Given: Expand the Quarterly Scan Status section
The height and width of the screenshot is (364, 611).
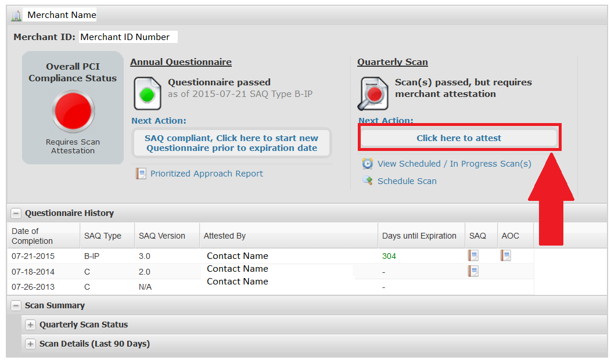Looking at the screenshot, I should tap(30, 325).
